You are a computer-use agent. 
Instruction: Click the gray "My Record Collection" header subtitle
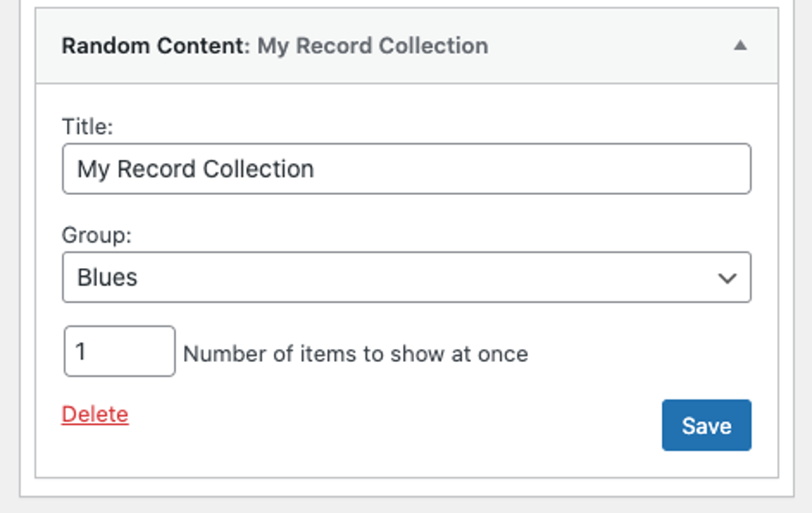(373, 46)
